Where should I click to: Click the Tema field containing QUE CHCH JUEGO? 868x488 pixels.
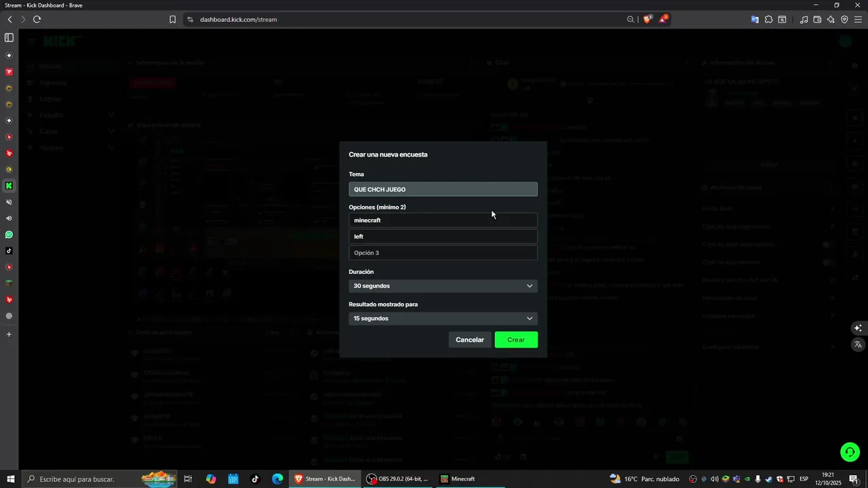click(443, 189)
